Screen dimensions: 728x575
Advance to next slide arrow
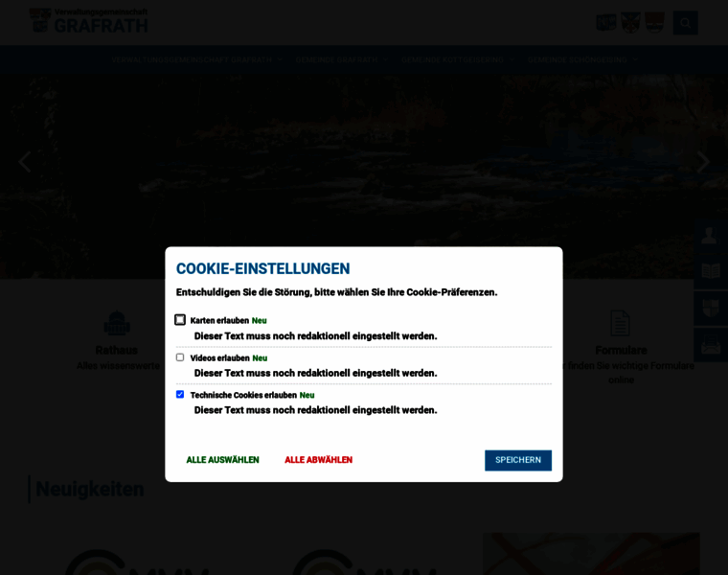pyautogui.click(x=703, y=162)
